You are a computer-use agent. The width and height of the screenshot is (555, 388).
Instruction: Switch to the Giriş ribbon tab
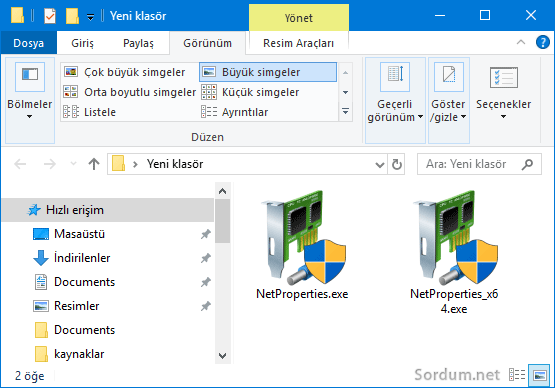coord(82,43)
